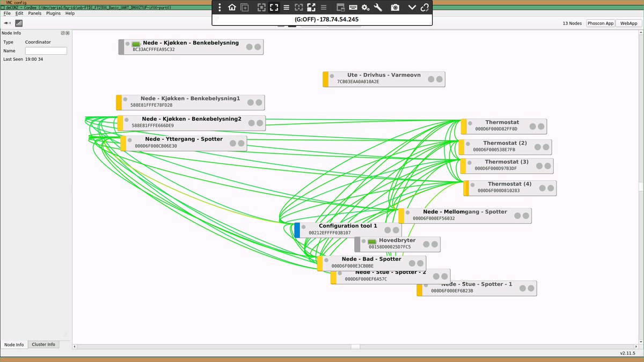Click the WebApp button

click(629, 24)
